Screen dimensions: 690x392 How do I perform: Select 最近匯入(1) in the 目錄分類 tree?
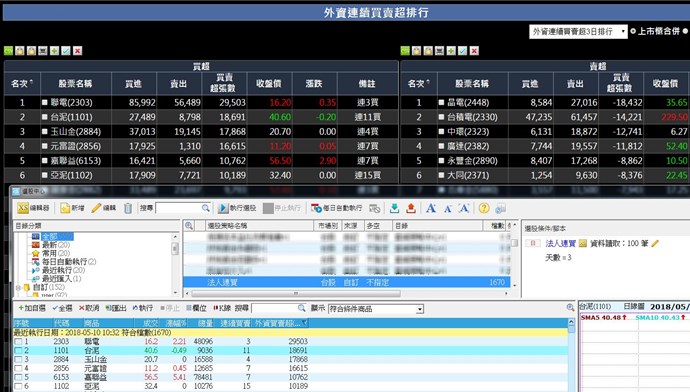(62, 278)
